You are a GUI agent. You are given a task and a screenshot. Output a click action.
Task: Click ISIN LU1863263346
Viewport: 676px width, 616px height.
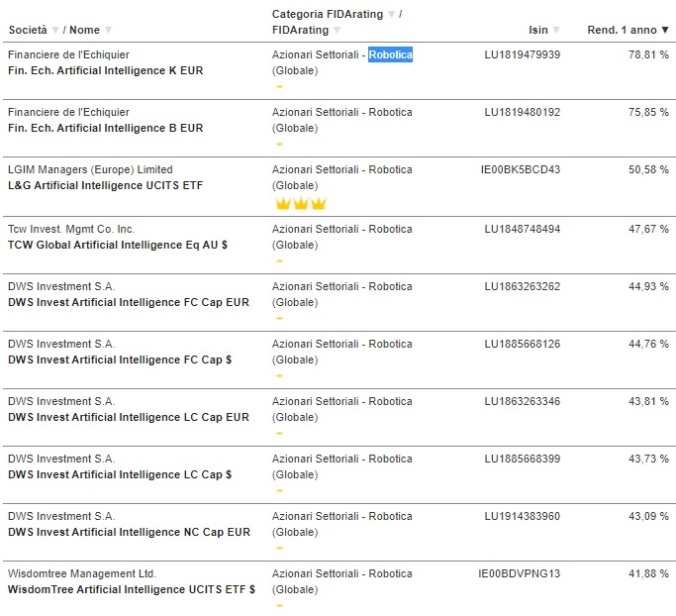click(522, 401)
